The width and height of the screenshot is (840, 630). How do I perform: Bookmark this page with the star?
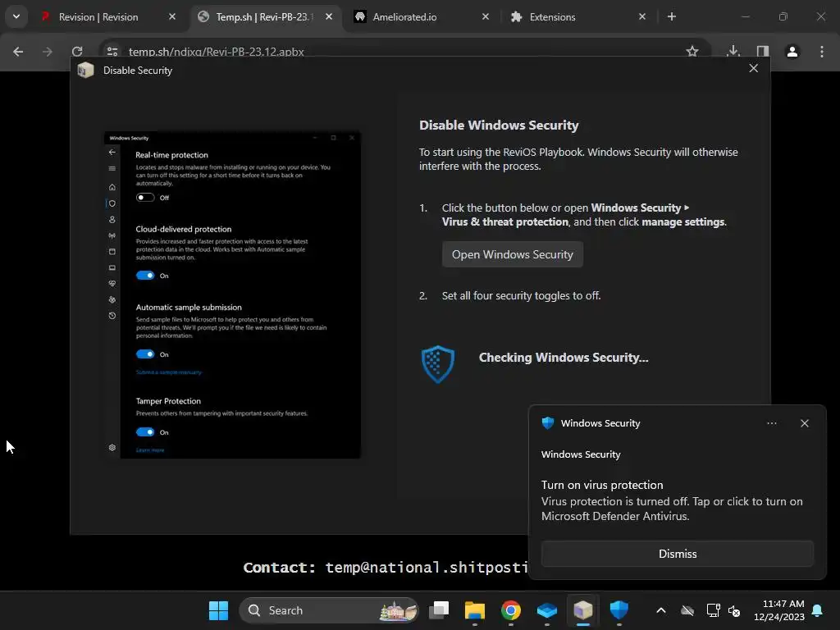(x=692, y=52)
